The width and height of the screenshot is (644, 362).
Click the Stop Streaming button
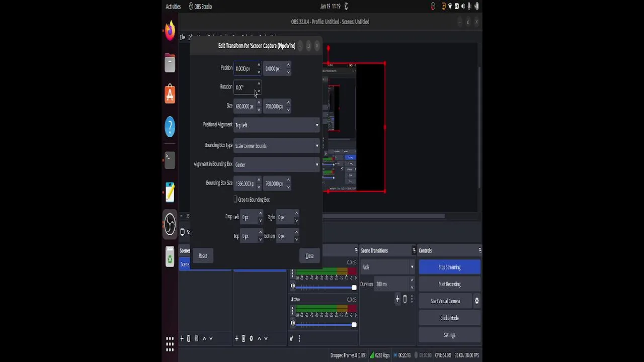click(449, 267)
